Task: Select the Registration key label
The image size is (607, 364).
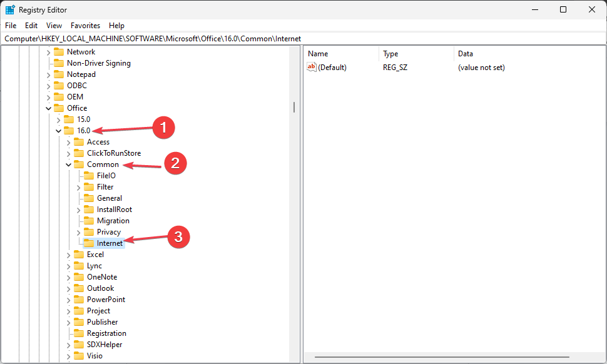Action: tap(106, 333)
